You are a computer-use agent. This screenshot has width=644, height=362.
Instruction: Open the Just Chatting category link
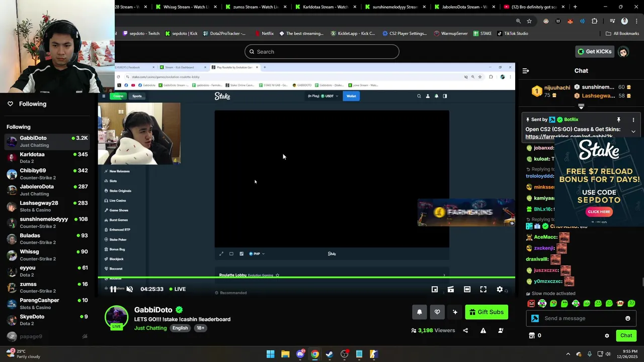tap(150, 328)
